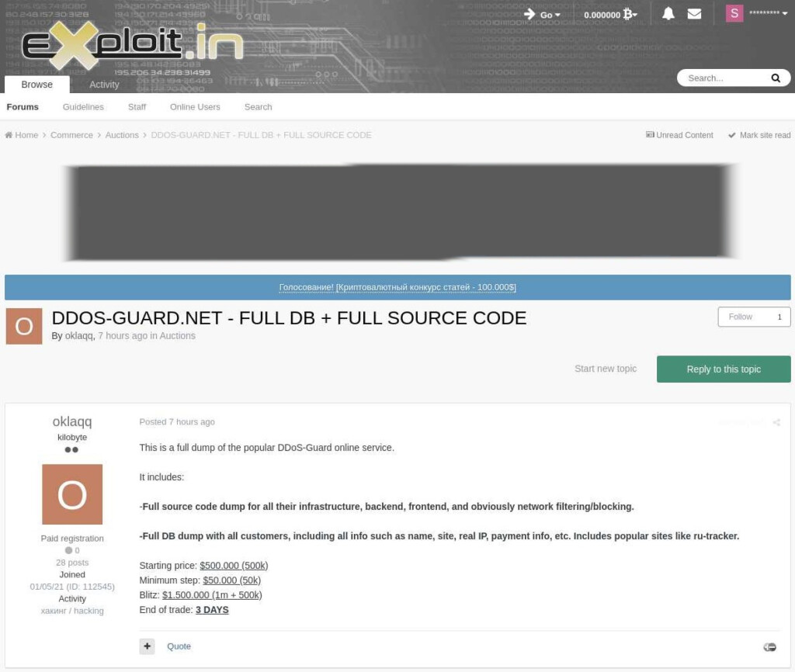Click the 28 posts count
This screenshot has width=795, height=672.
tap(72, 563)
